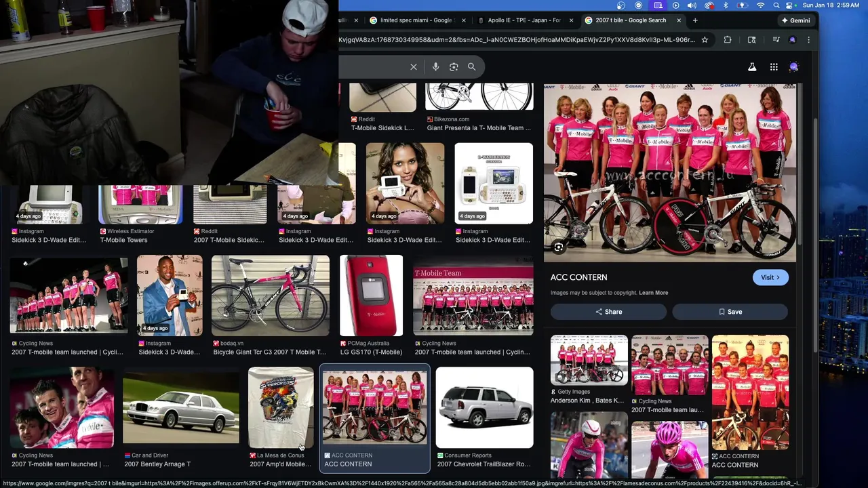This screenshot has height=488, width=868.
Task: Open the Gemini button in Chrome
Action: [x=795, y=20]
